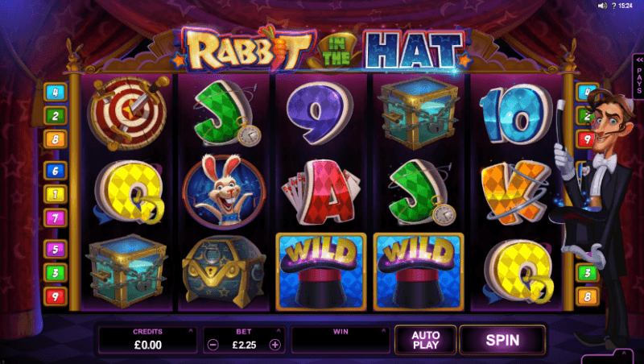Open the bottom-right corner tab arrow
Image resolution: width=644 pixels, height=364 pixels.
pos(623,354)
